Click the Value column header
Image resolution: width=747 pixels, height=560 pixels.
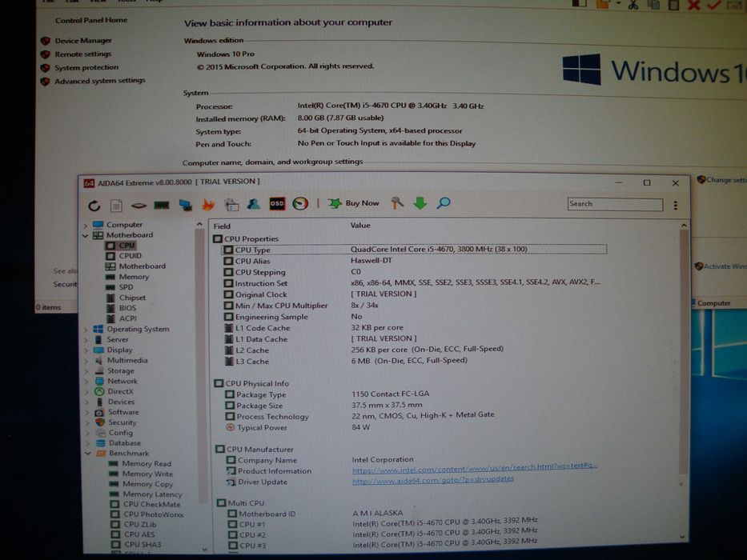click(360, 226)
